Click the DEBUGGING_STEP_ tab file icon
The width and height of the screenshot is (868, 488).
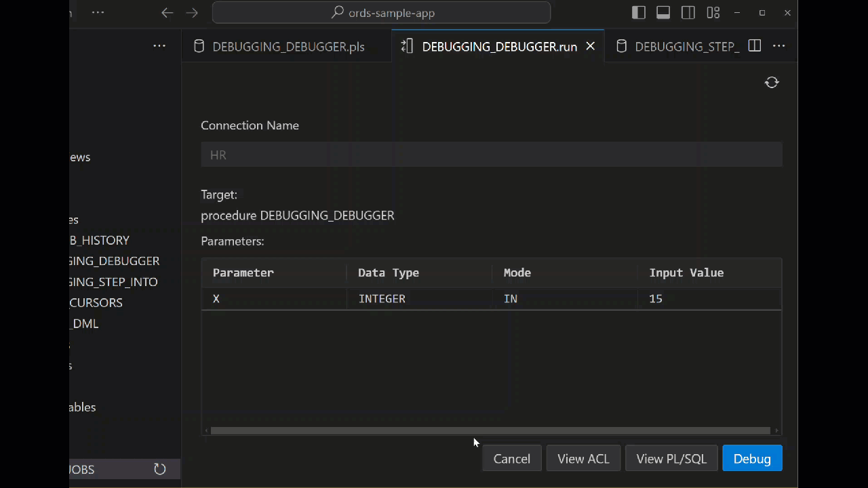coord(621,46)
